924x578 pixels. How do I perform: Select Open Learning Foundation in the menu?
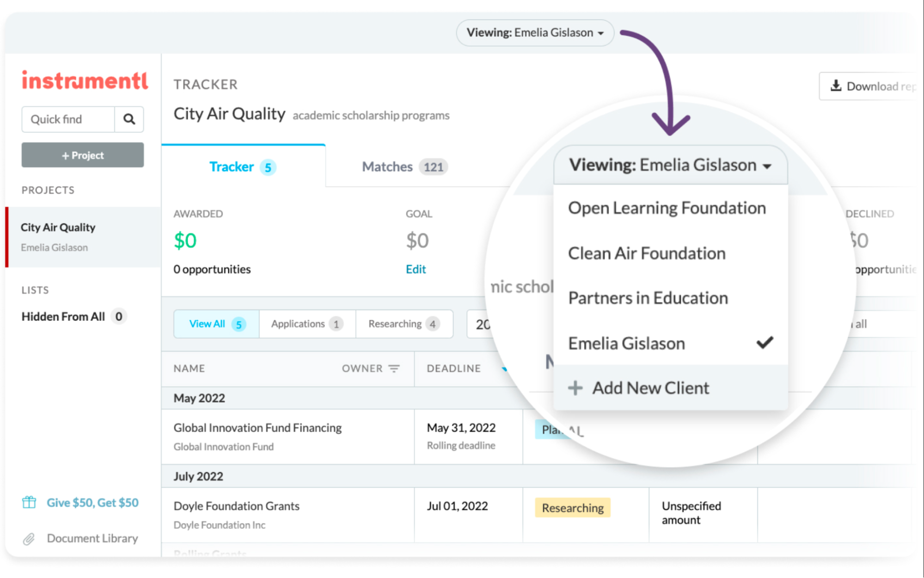(667, 208)
